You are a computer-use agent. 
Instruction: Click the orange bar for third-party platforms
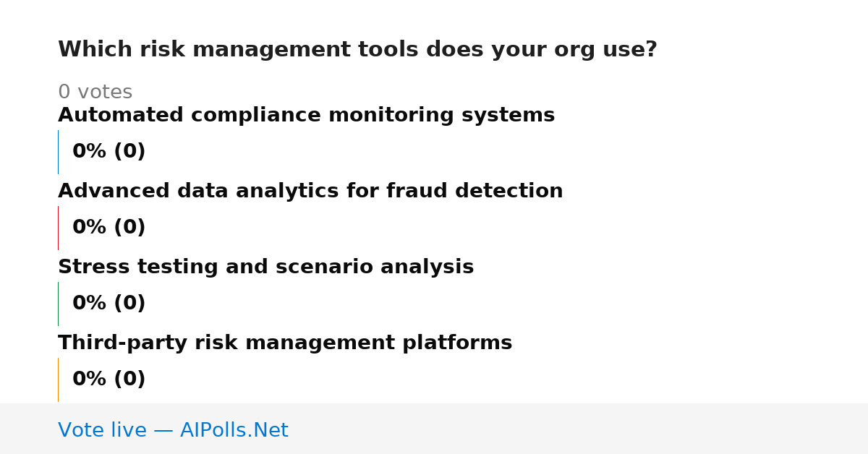coord(58,380)
